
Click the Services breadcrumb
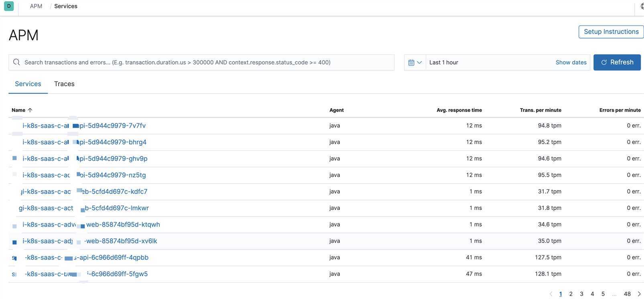[66, 6]
